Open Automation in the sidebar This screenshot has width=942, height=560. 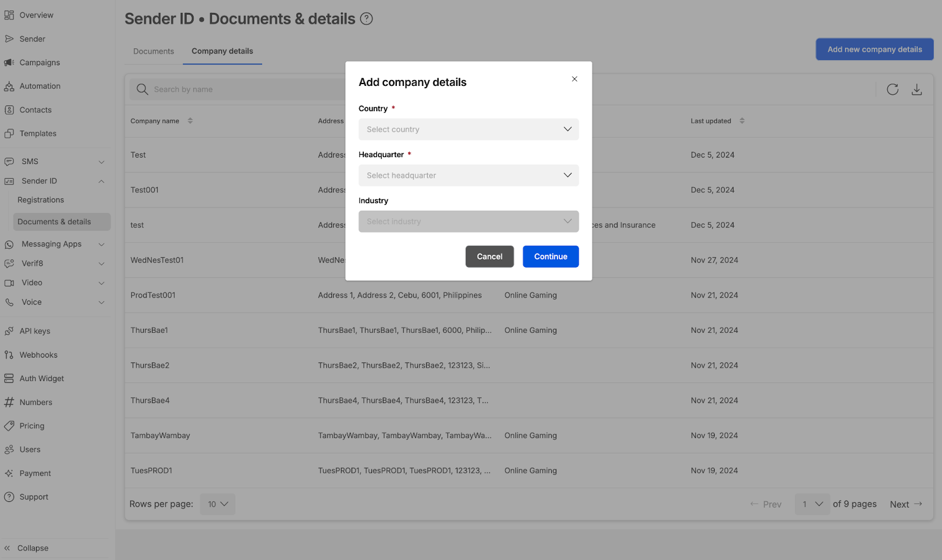click(x=39, y=86)
